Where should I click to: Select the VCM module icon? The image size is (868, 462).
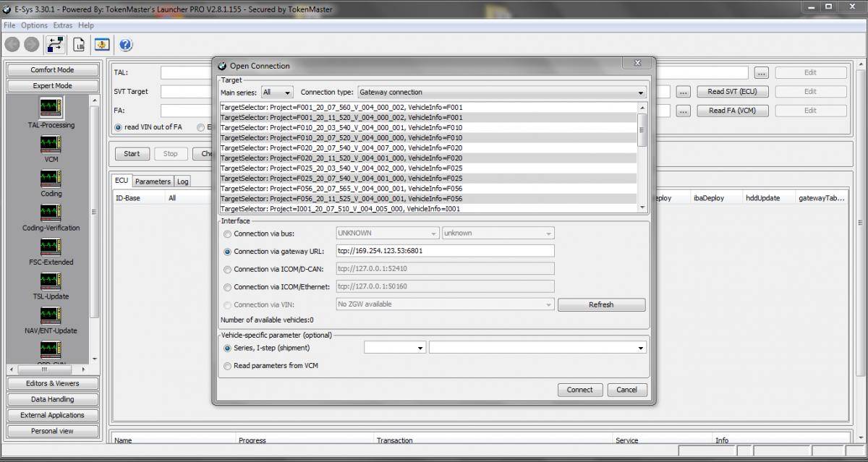[x=51, y=144]
